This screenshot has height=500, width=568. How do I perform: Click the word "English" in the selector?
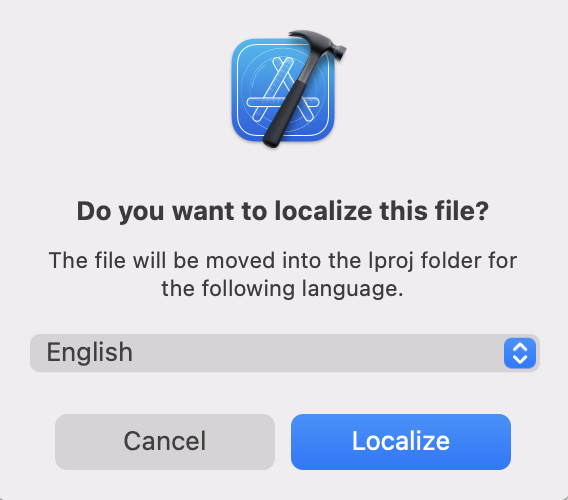[x=89, y=352]
